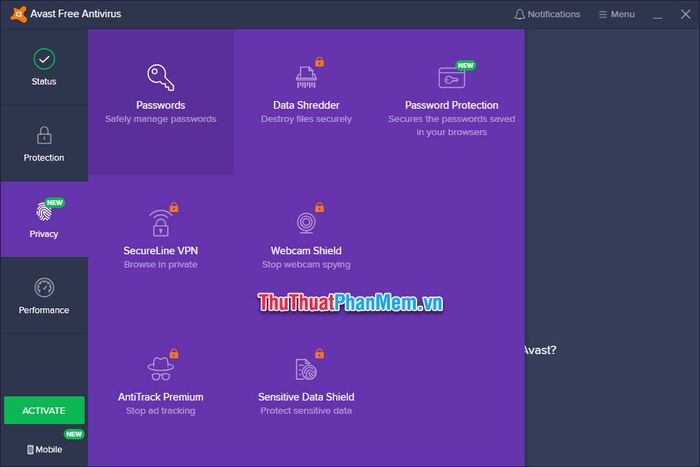This screenshot has height=467, width=700.
Task: Click 'Safely manage passwords' description
Action: pos(161,119)
